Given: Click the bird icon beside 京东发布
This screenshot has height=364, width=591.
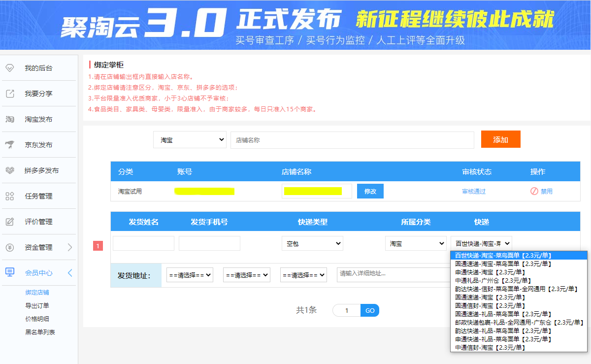Looking at the screenshot, I should point(10,145).
